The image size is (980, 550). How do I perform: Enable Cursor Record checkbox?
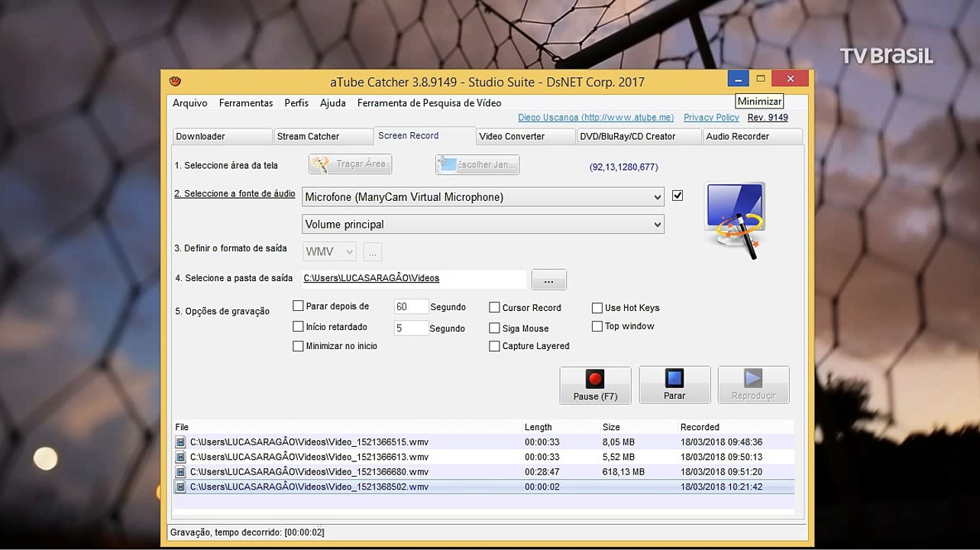coord(495,308)
